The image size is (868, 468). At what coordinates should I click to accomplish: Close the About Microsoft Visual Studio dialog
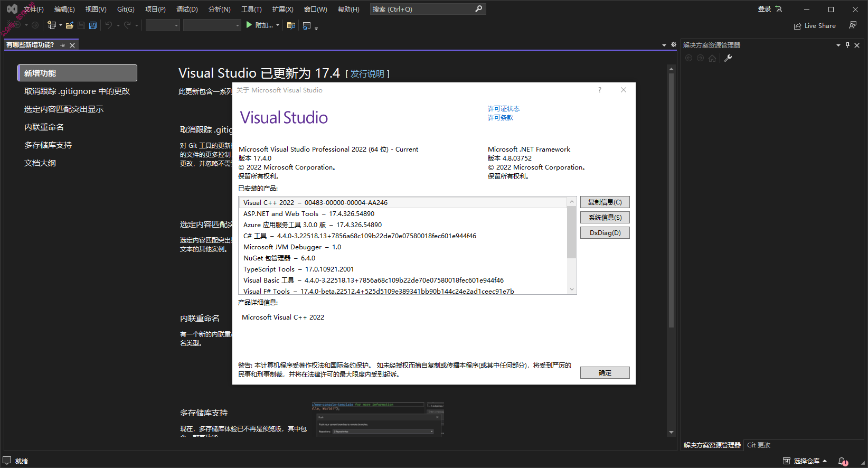pyautogui.click(x=624, y=90)
